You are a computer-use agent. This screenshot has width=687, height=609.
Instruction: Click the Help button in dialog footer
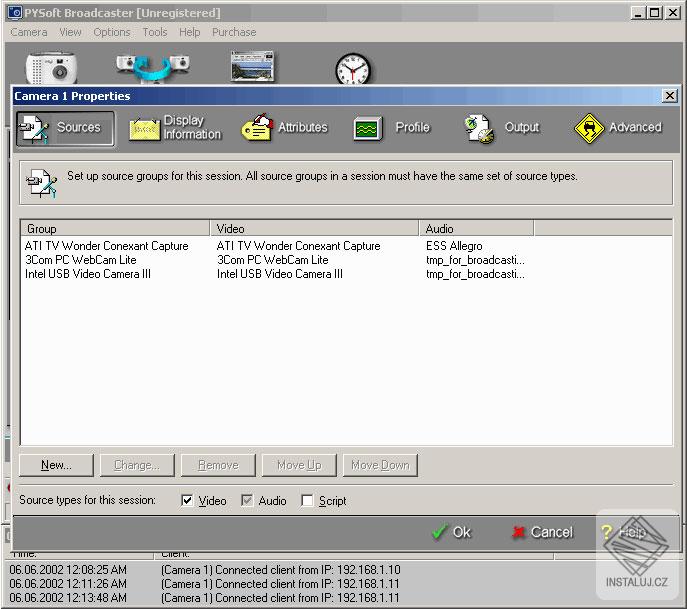[x=624, y=532]
